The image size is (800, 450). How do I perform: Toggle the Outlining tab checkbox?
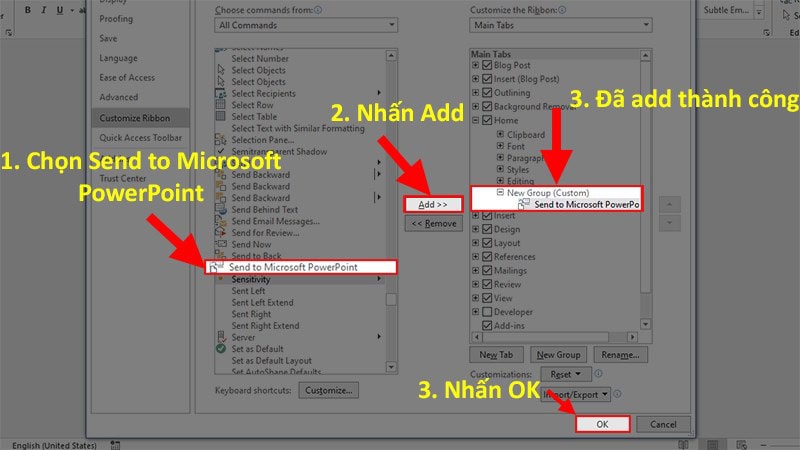tap(487, 92)
